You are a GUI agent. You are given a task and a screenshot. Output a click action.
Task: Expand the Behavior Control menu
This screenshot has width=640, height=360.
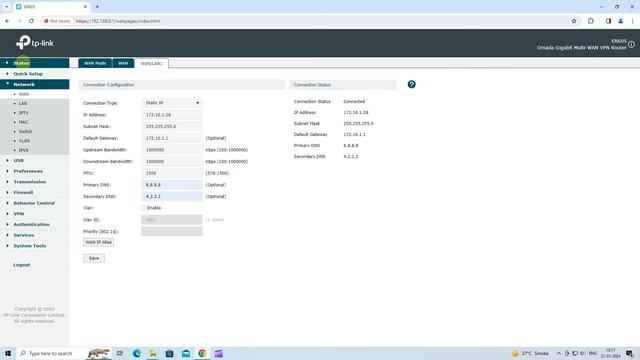coord(35,203)
